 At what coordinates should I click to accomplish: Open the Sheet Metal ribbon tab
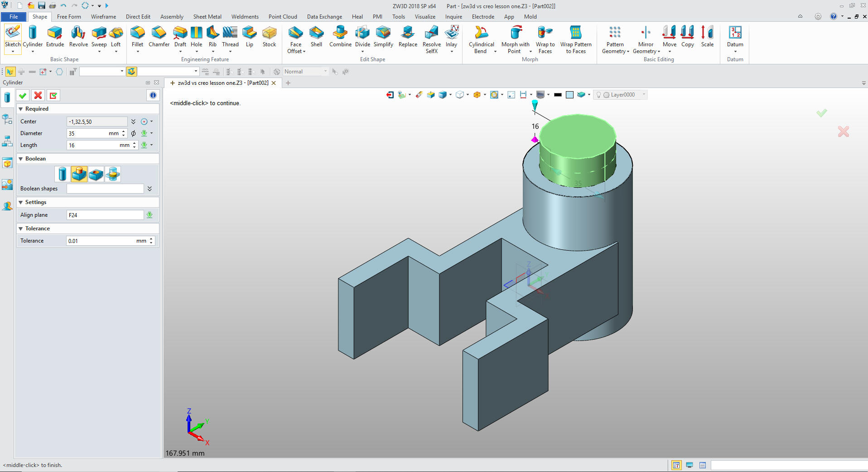click(207, 17)
